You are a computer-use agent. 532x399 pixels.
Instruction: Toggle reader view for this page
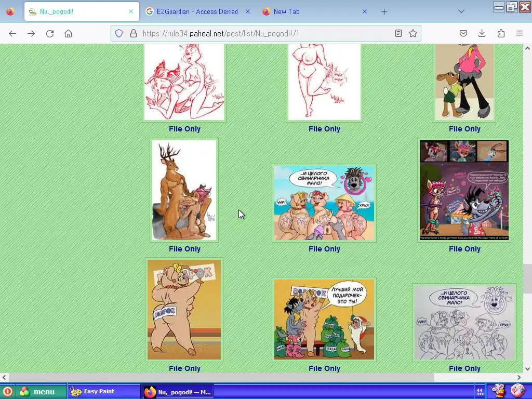tap(398, 33)
